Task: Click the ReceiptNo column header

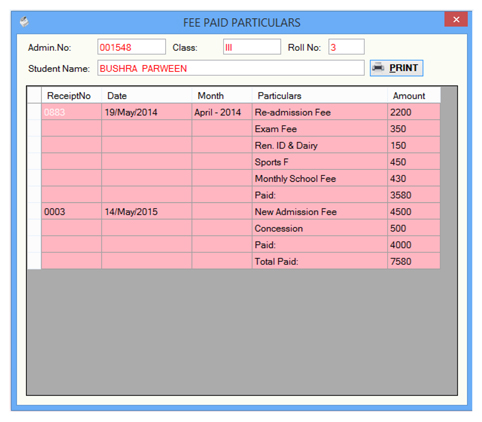Action: 71,96
